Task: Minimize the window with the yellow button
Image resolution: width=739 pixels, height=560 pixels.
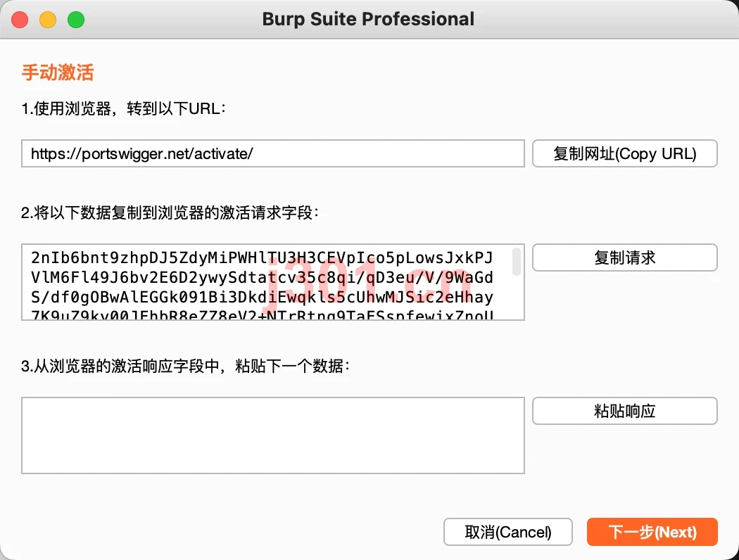Action: pos(48,20)
